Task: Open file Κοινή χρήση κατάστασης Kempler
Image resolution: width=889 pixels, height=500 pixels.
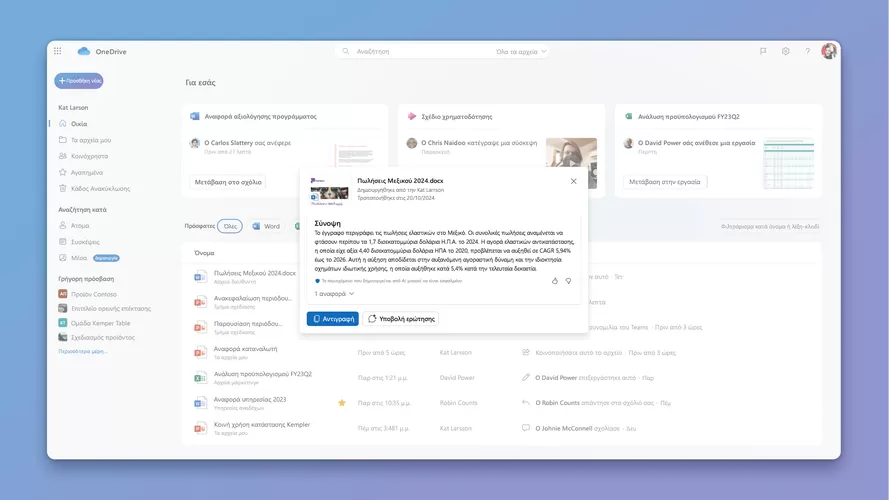Action: point(261,425)
